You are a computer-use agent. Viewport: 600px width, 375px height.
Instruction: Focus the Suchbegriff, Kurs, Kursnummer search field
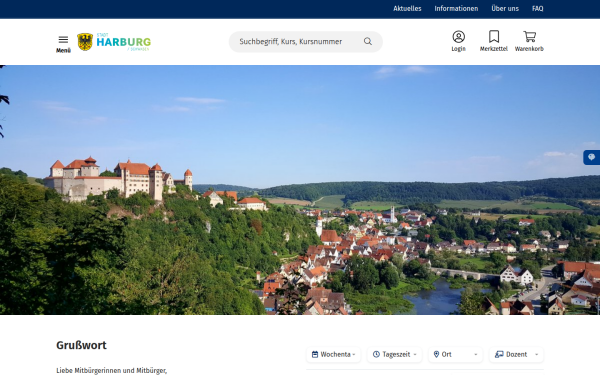[x=296, y=41]
